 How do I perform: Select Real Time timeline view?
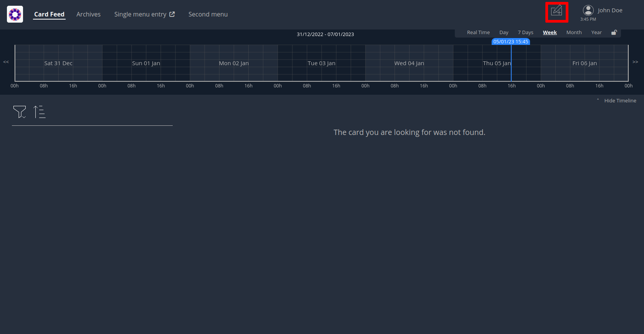point(478,33)
